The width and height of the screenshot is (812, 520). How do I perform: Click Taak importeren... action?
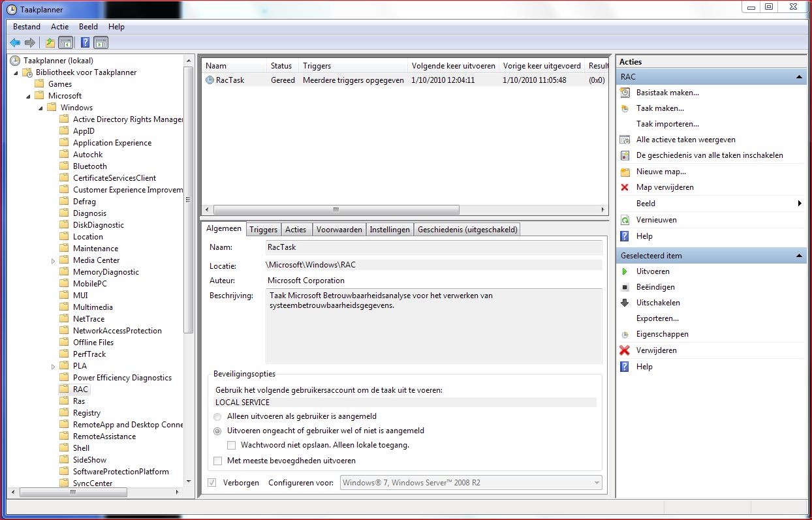tap(668, 124)
